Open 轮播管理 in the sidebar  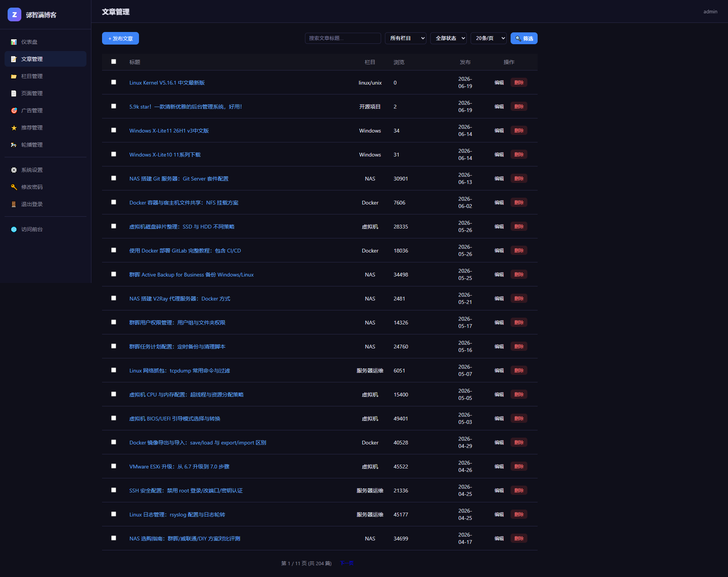pyautogui.click(x=45, y=145)
